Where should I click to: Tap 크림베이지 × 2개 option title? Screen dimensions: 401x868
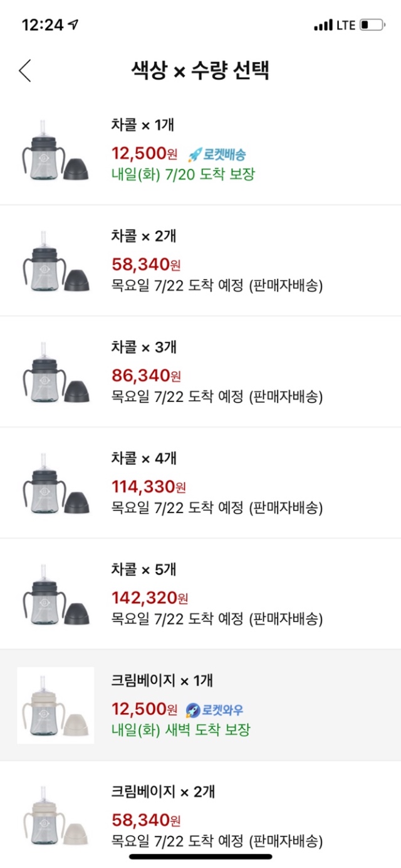coord(163,791)
